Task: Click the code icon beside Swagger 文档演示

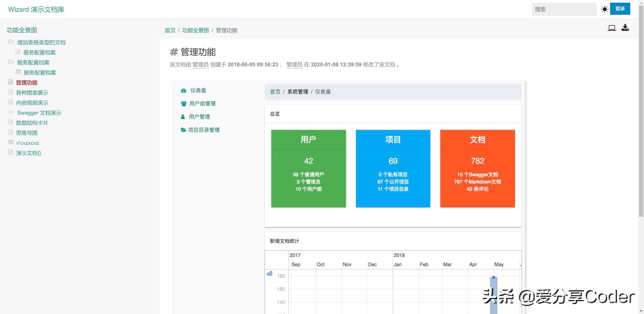Action: [11, 113]
